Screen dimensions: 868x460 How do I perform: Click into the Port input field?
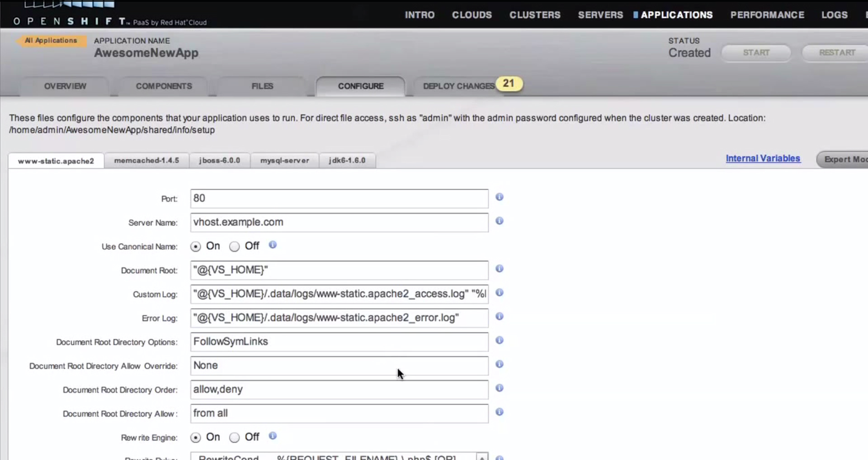[x=339, y=199]
